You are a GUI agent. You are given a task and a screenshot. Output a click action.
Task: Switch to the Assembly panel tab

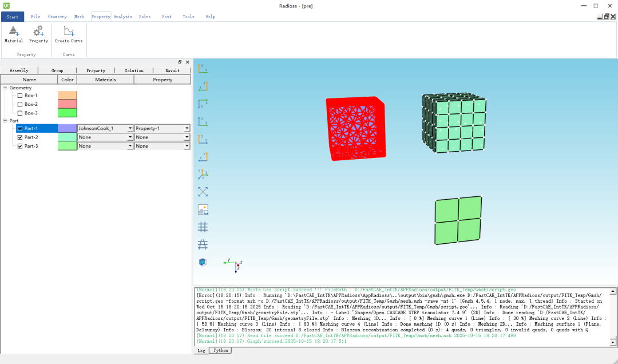click(x=19, y=70)
